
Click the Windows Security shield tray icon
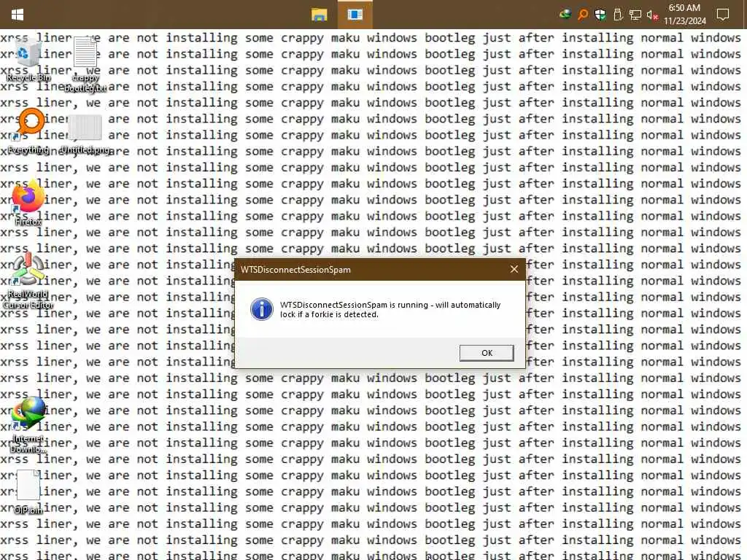tap(600, 15)
